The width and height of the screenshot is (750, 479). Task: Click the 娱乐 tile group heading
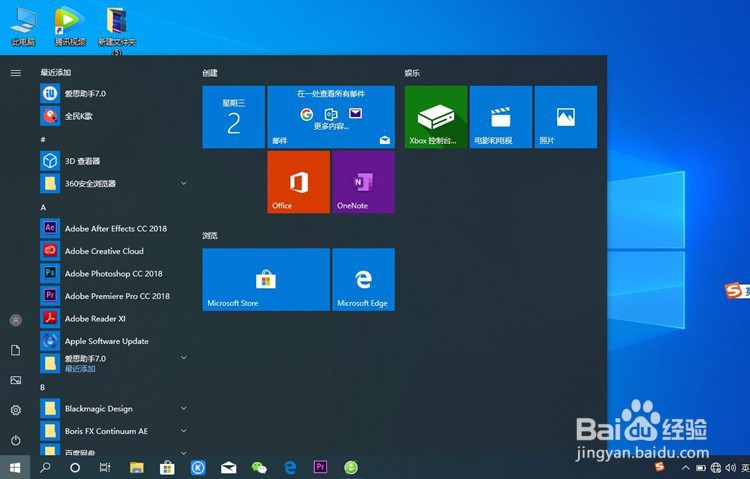pos(412,73)
